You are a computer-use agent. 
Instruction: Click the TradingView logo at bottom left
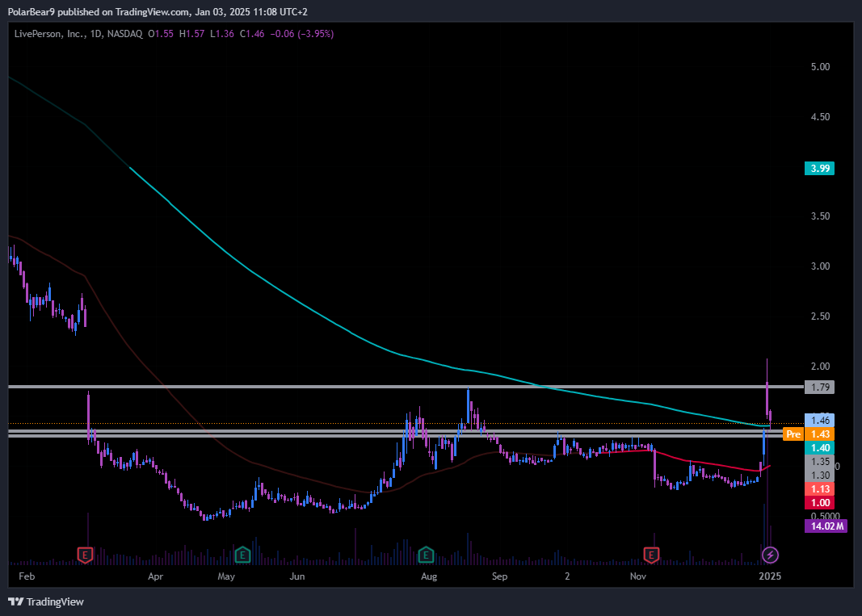coord(46,601)
